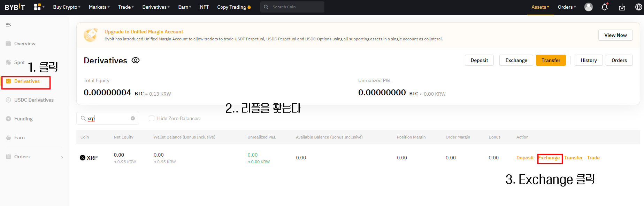Click Trade link in XRP row
644x206 pixels.
593,158
